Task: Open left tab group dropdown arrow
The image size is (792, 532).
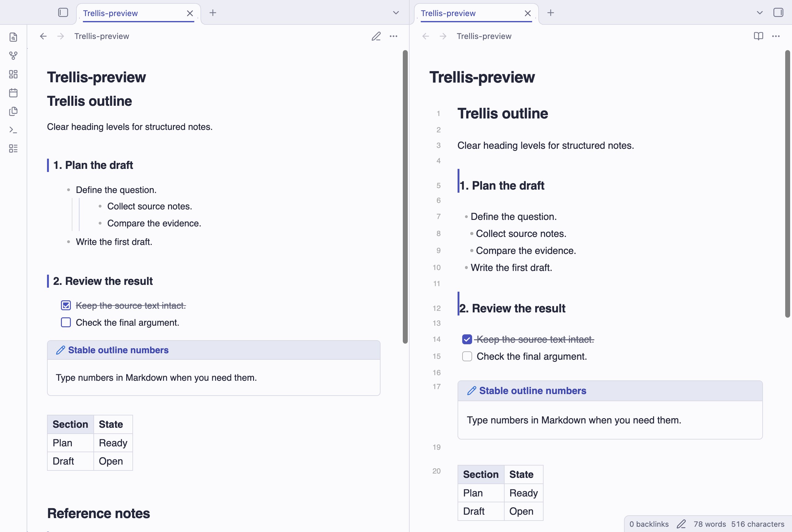Action: [x=396, y=13]
